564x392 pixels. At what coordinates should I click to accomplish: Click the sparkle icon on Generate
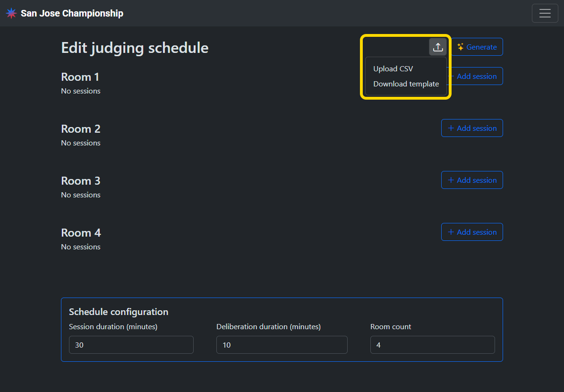coord(460,47)
